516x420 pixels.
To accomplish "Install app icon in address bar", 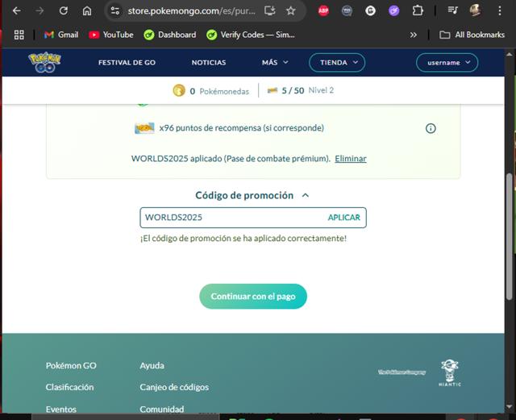I will (269, 10).
